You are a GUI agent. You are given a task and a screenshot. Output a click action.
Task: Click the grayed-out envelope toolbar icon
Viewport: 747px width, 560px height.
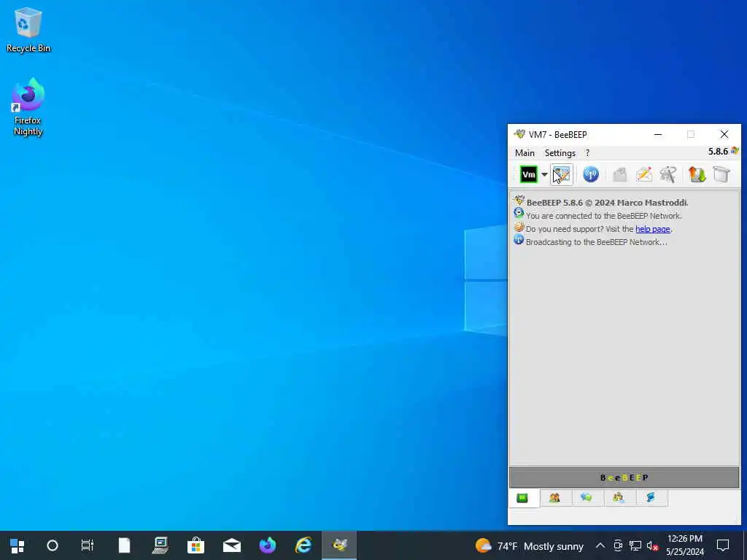619,174
